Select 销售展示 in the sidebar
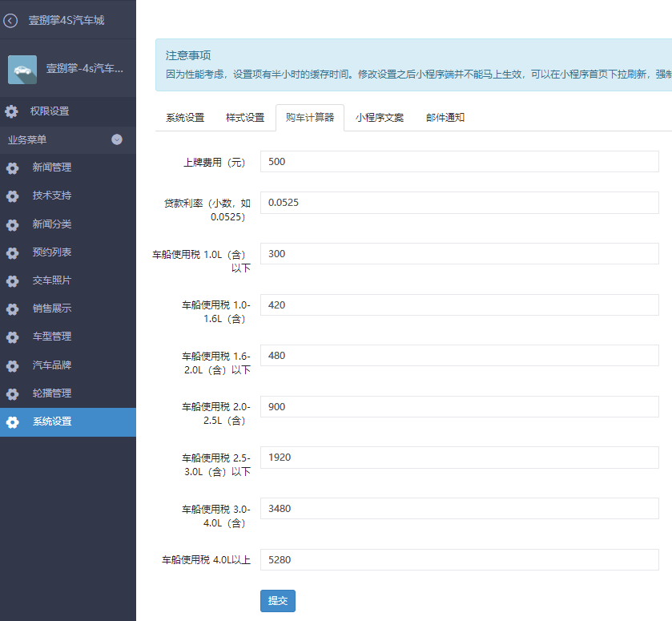The height and width of the screenshot is (621, 672). [52, 308]
